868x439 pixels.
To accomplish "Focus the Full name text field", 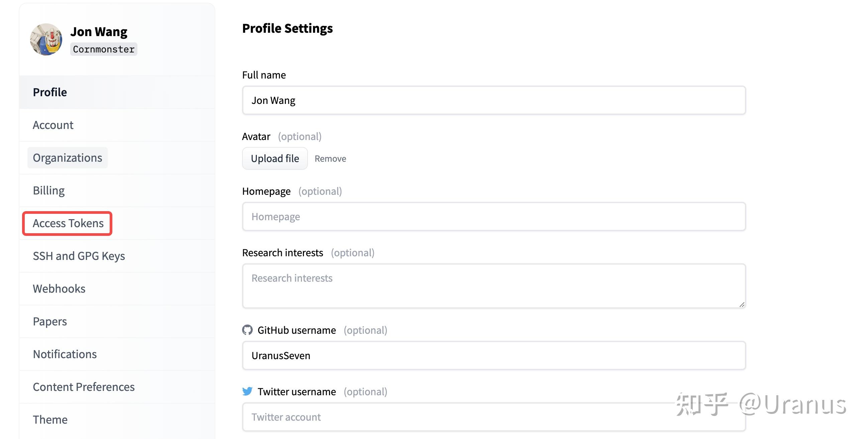I will (x=494, y=100).
